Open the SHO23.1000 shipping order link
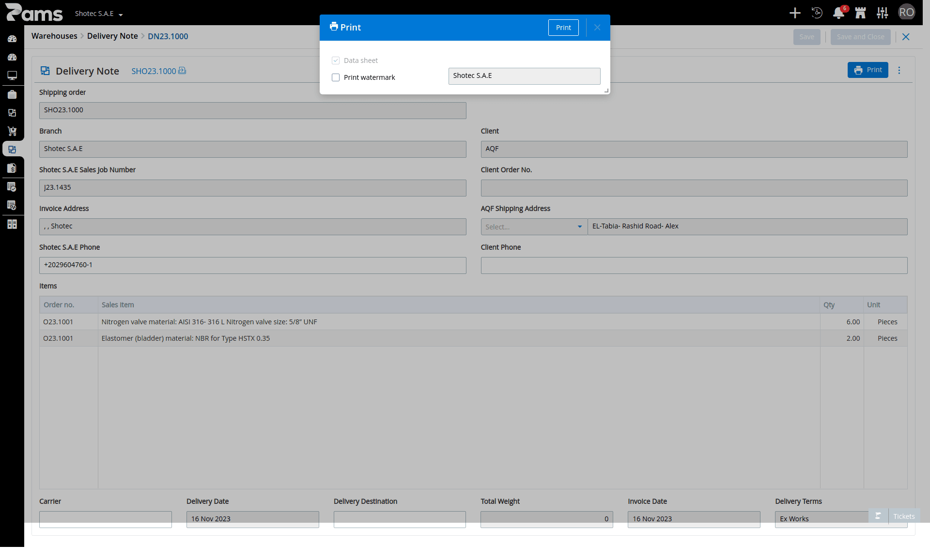The height and width of the screenshot is (560, 930). tap(154, 71)
